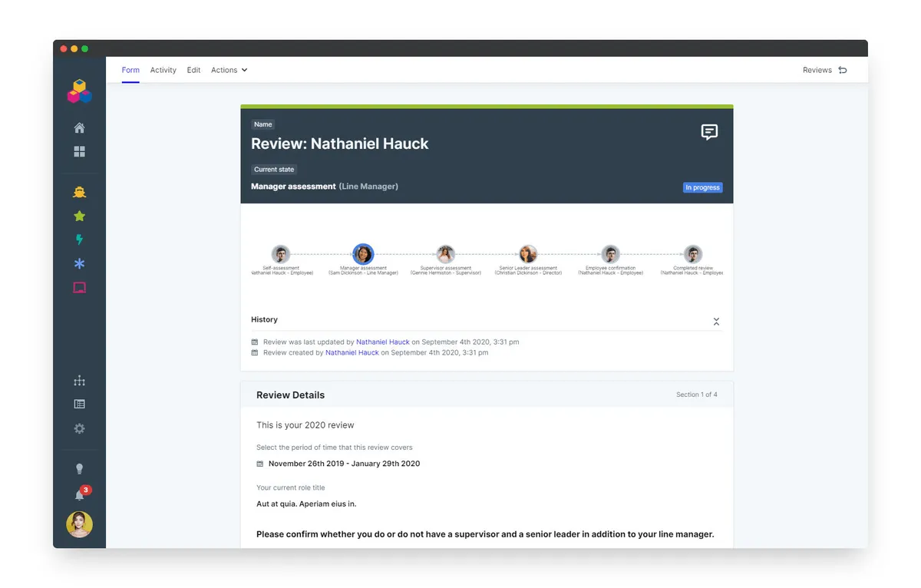Click the date range November 26th 2019 text

345,464
